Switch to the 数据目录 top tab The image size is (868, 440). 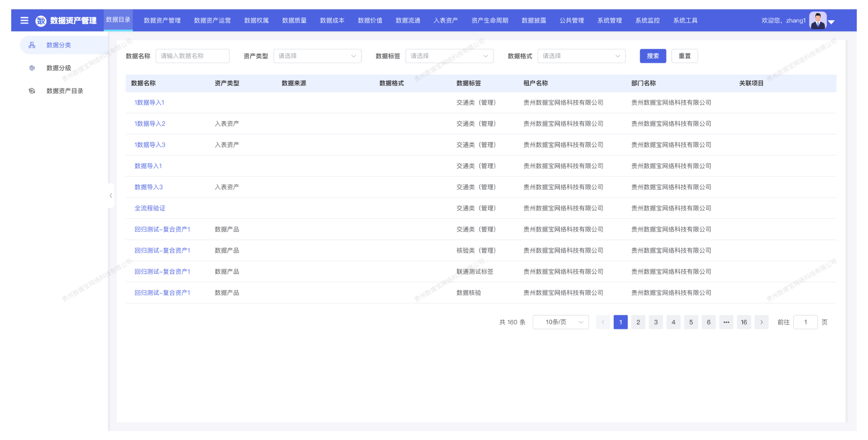pyautogui.click(x=118, y=20)
